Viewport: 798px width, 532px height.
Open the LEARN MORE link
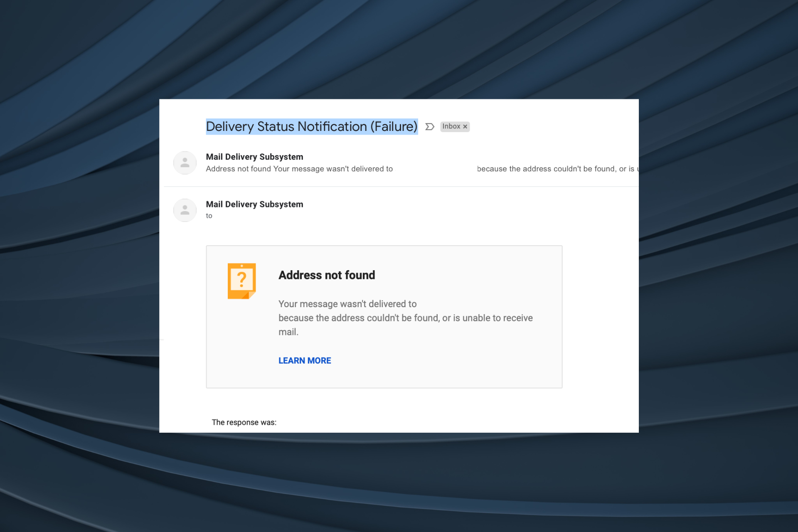coord(304,360)
